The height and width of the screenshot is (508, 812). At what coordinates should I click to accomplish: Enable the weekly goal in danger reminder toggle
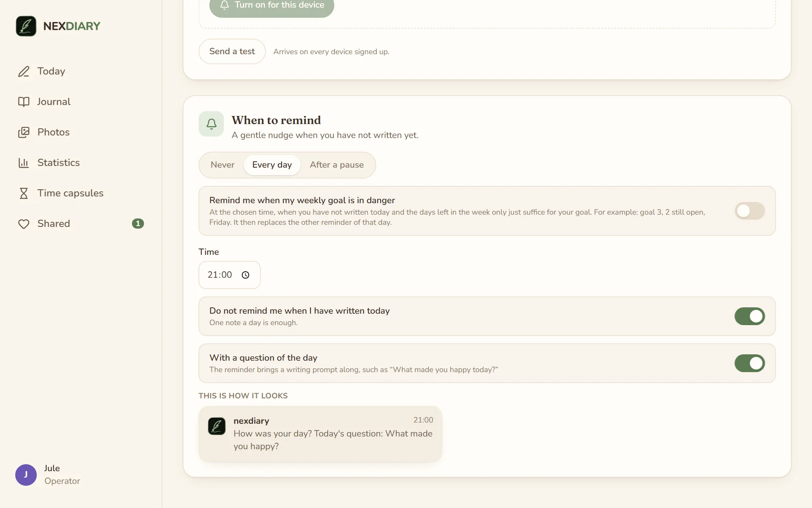pos(749,211)
